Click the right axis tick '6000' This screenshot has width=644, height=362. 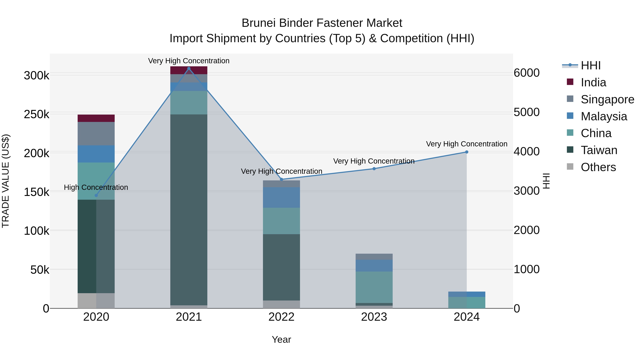[527, 73]
